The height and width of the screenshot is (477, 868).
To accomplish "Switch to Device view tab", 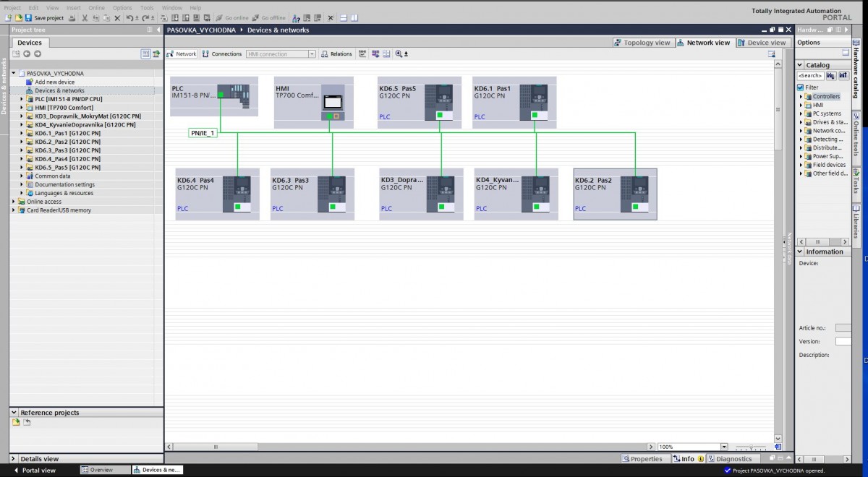I will click(x=762, y=43).
